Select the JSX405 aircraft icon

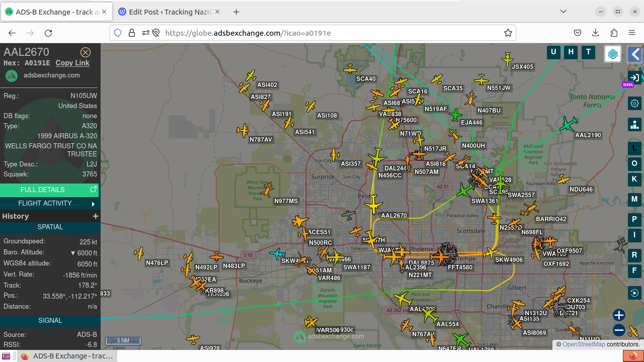[x=508, y=59]
